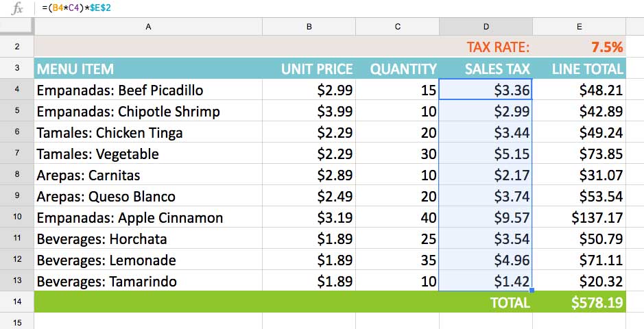This screenshot has width=644, height=329.
Task: Click the $73.85 line total cell
Action: (580, 154)
